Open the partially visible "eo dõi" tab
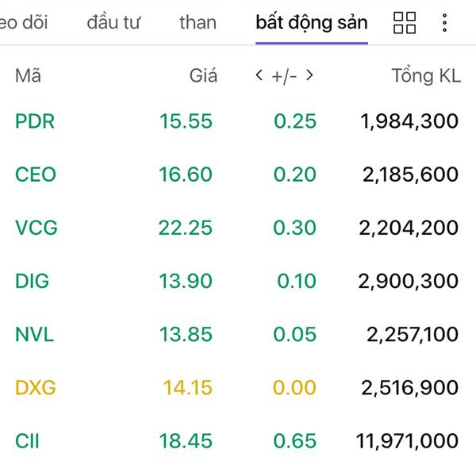 22,22
